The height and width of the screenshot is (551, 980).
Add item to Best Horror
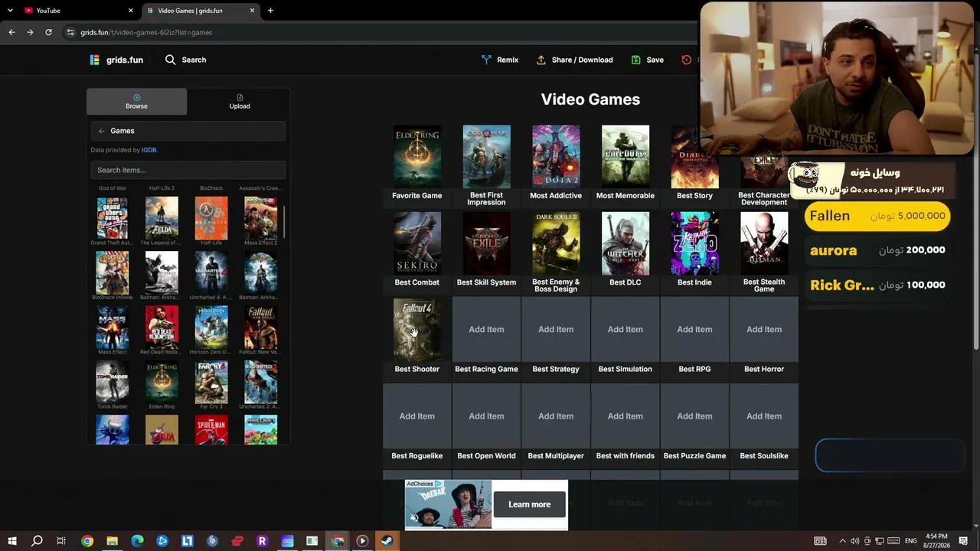(x=764, y=329)
